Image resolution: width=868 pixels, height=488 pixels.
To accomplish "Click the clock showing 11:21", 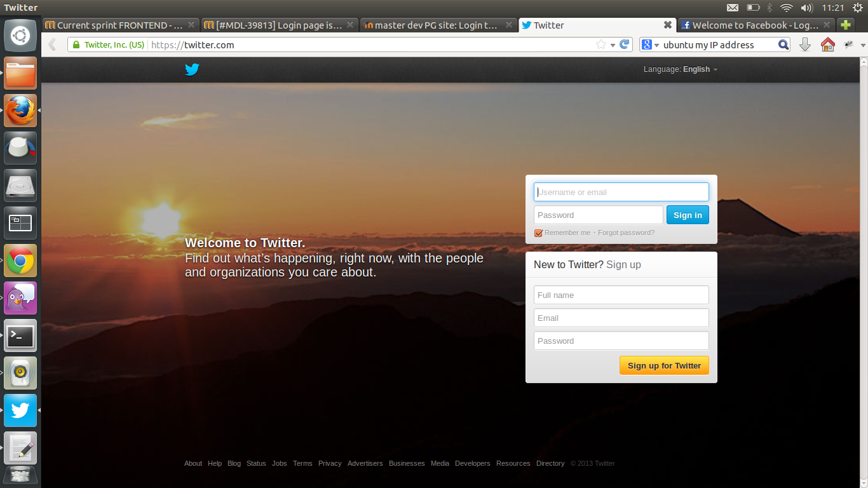I will coord(832,8).
